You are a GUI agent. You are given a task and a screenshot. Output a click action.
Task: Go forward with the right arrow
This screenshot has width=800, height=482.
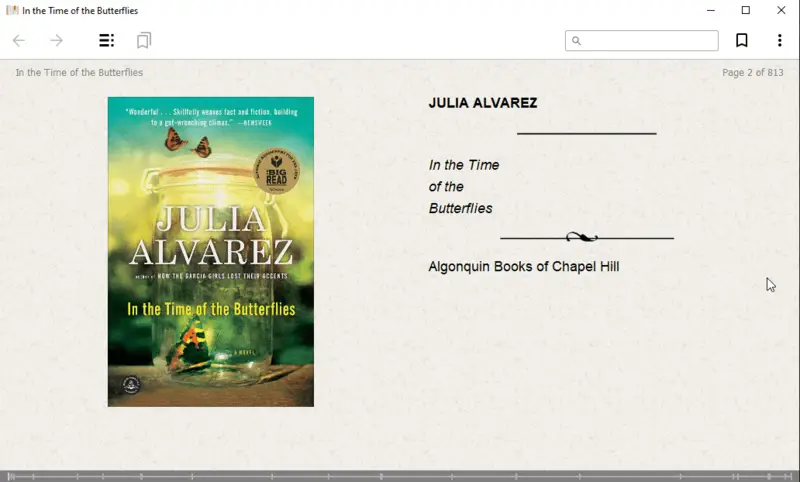click(x=56, y=41)
